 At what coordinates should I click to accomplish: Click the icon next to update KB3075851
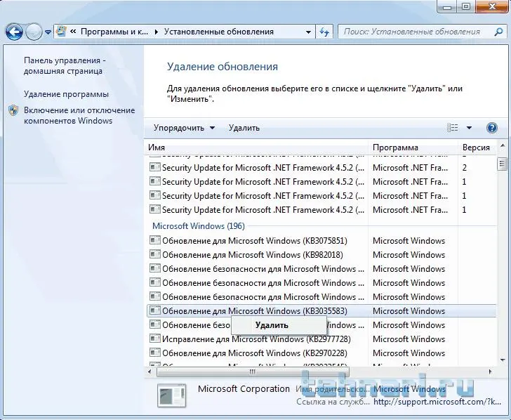coord(155,240)
